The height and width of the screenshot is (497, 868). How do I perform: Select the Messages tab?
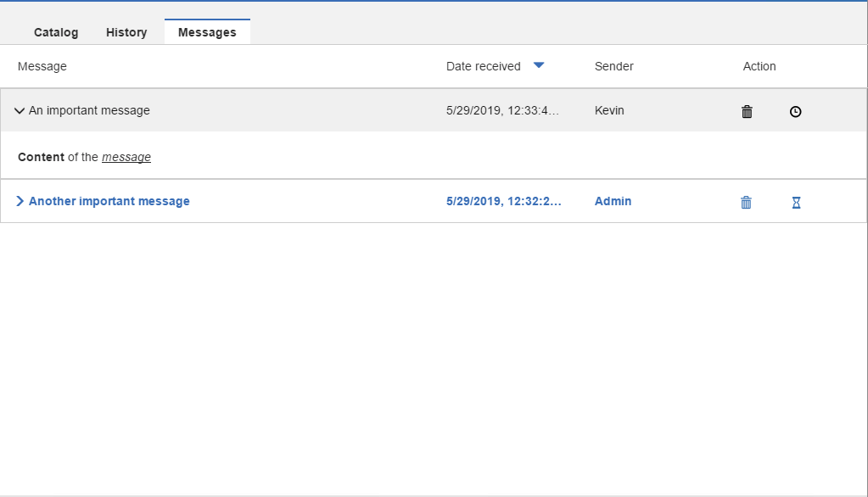[207, 32]
